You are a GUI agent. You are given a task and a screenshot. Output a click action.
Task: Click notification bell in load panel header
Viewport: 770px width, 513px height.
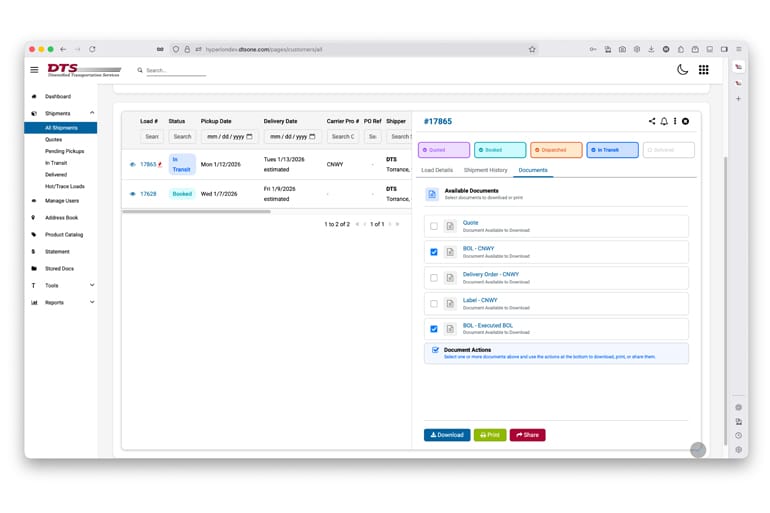[x=664, y=121]
